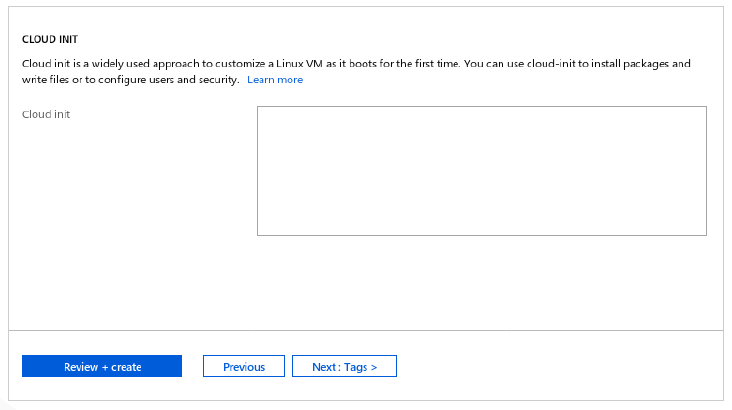Click the divider line above the buttons

tap(366, 331)
